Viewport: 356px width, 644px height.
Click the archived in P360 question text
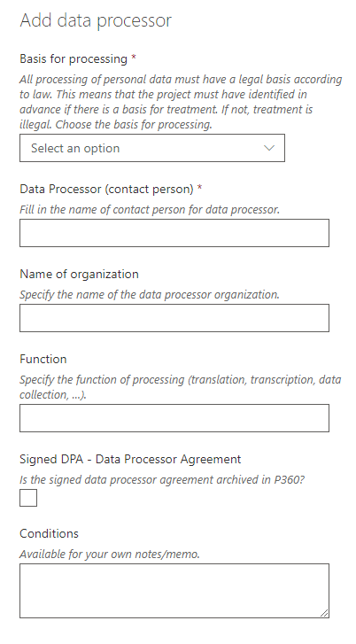click(x=162, y=480)
